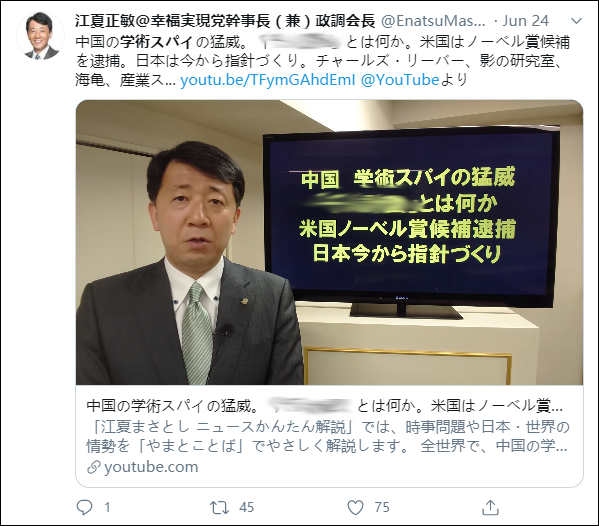
Task: Open the Jun 24 timestamp
Action: pyautogui.click(x=525, y=21)
